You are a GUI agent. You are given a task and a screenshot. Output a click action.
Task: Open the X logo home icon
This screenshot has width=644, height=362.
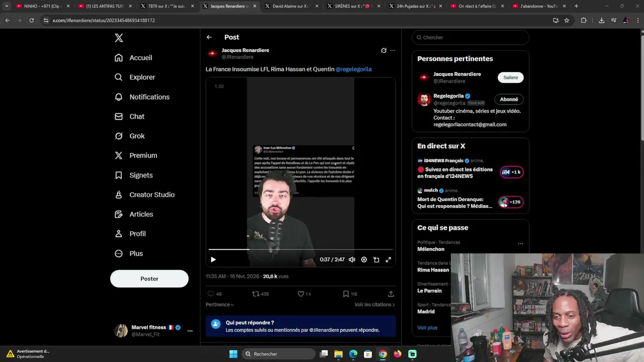coord(119,38)
